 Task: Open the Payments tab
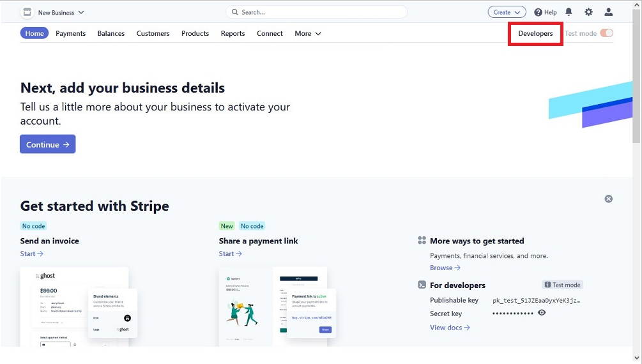click(x=70, y=34)
